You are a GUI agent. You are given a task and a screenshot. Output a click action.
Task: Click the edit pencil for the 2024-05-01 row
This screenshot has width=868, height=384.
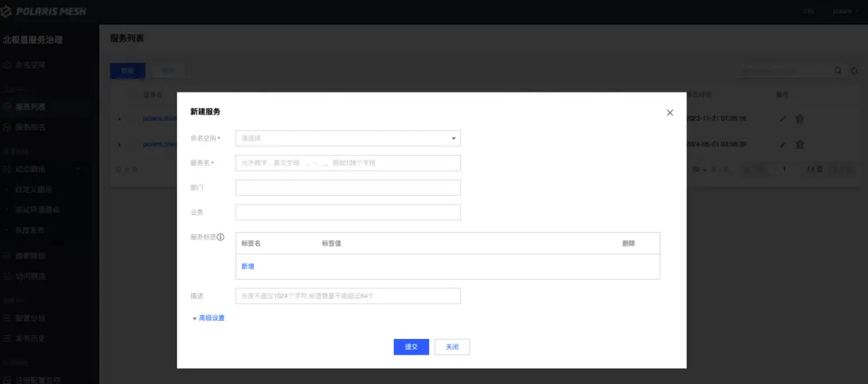(783, 145)
